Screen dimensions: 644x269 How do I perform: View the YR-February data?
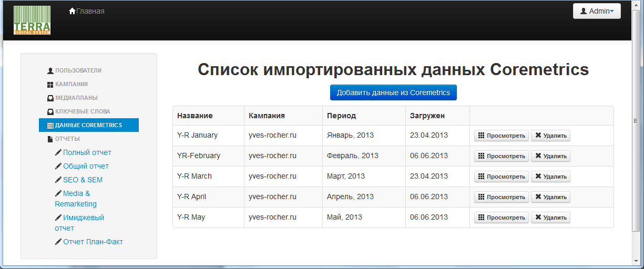(x=502, y=156)
